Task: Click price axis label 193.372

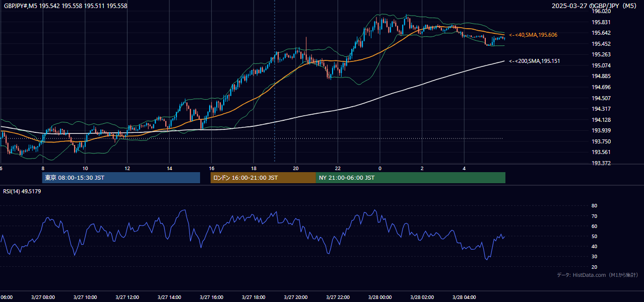Action: tap(601, 163)
